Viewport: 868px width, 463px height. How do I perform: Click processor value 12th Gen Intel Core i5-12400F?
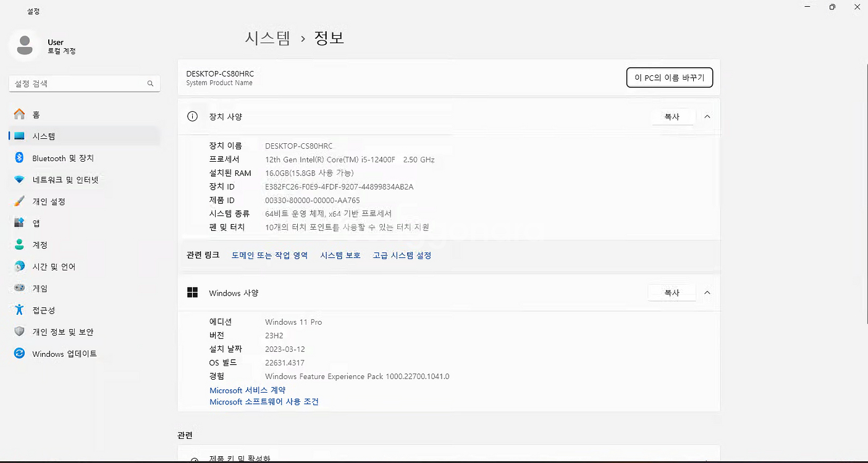click(x=350, y=159)
